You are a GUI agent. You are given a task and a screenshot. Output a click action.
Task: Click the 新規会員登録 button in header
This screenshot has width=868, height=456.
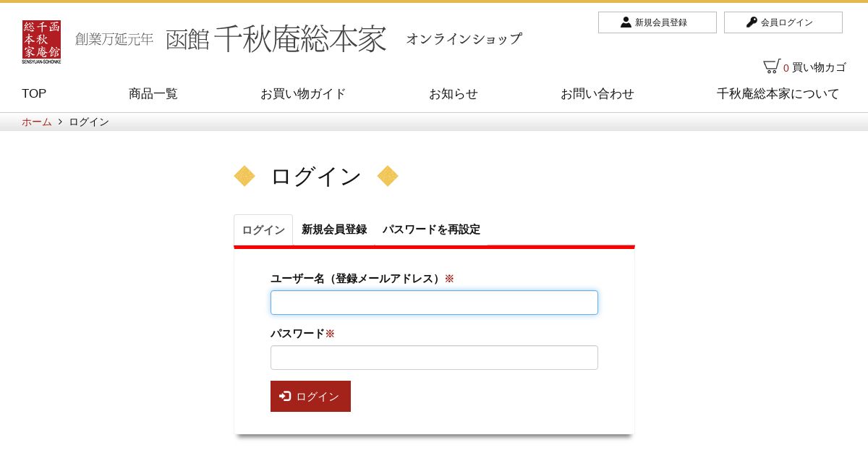point(657,22)
